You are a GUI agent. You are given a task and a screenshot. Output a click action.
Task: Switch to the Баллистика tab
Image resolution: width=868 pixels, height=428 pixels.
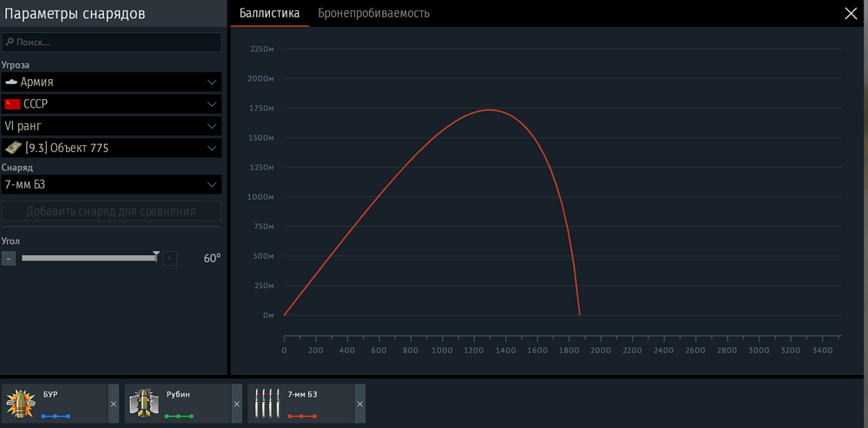(269, 13)
